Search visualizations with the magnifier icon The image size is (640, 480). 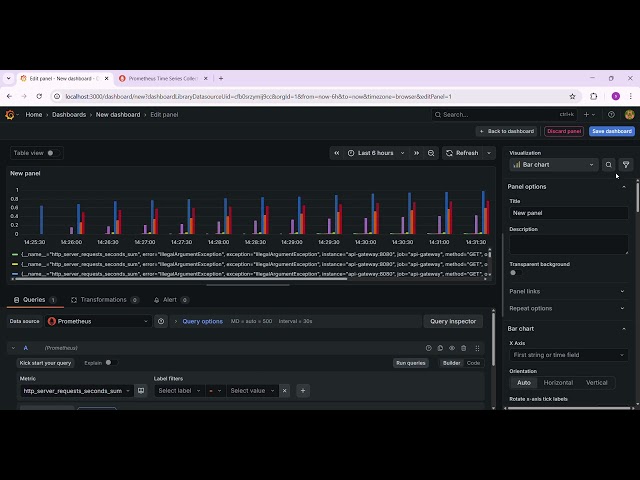coord(609,165)
